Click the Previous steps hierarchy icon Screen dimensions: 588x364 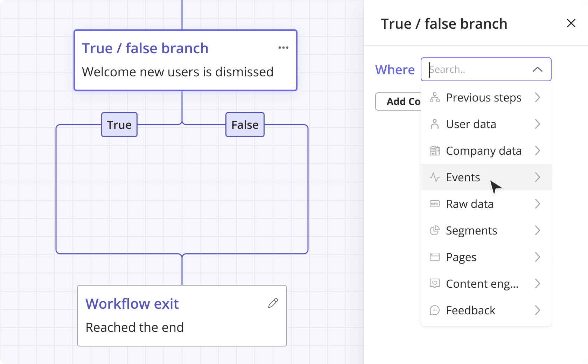click(434, 98)
